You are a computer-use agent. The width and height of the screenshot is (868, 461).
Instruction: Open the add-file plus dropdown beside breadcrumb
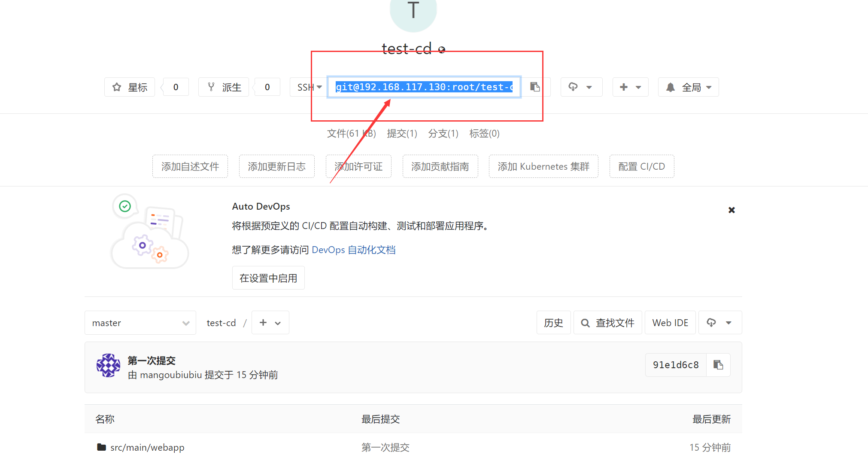click(x=270, y=323)
